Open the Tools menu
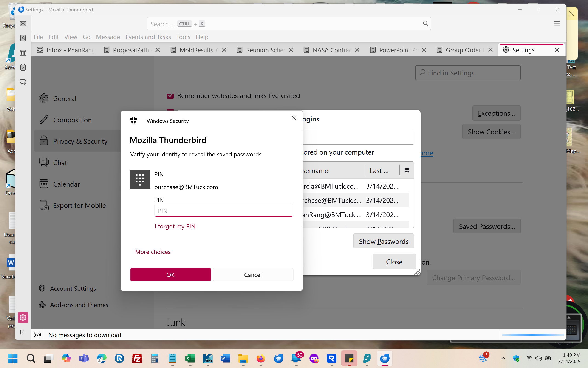Image resolution: width=588 pixels, height=368 pixels. 183,37
